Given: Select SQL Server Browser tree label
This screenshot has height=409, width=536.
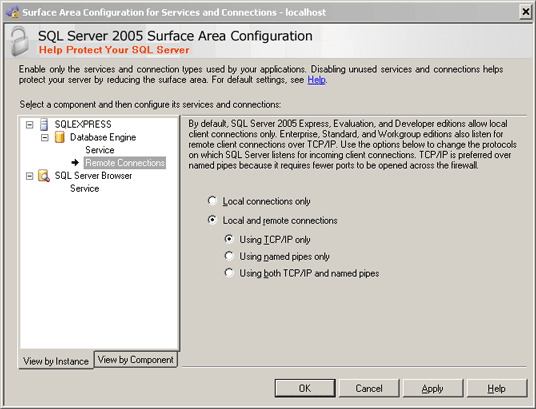Looking at the screenshot, I should click(x=93, y=176).
